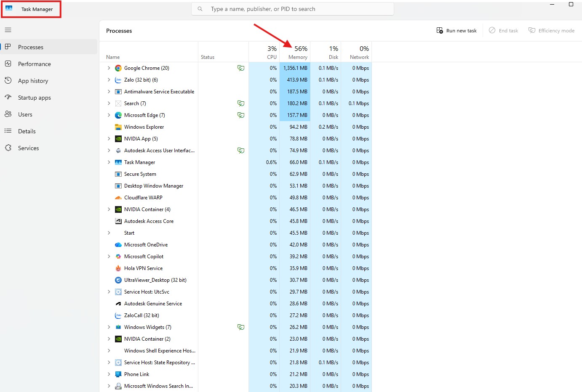Switch to Startup apps page

(x=34, y=98)
